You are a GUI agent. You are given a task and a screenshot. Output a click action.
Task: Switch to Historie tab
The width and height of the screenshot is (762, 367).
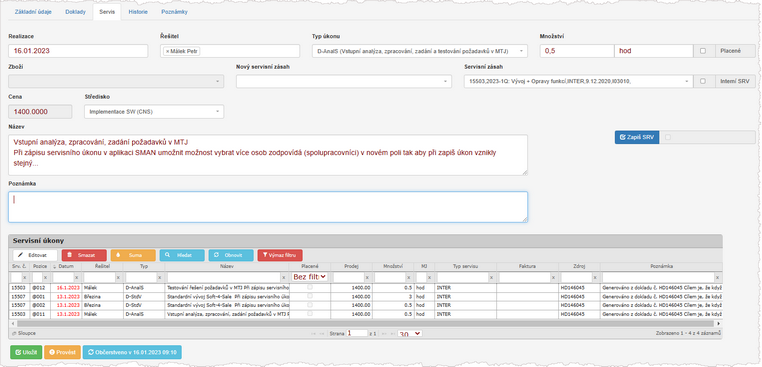coord(138,12)
